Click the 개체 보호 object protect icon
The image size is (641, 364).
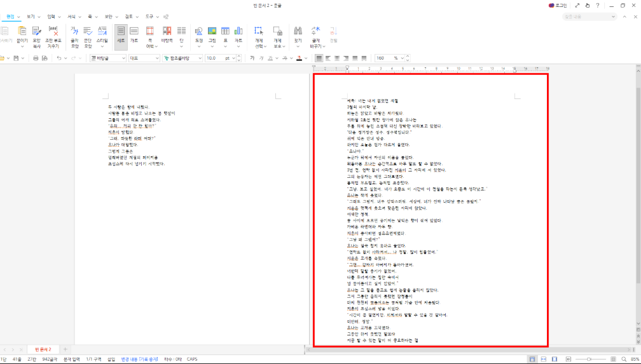pos(277,31)
